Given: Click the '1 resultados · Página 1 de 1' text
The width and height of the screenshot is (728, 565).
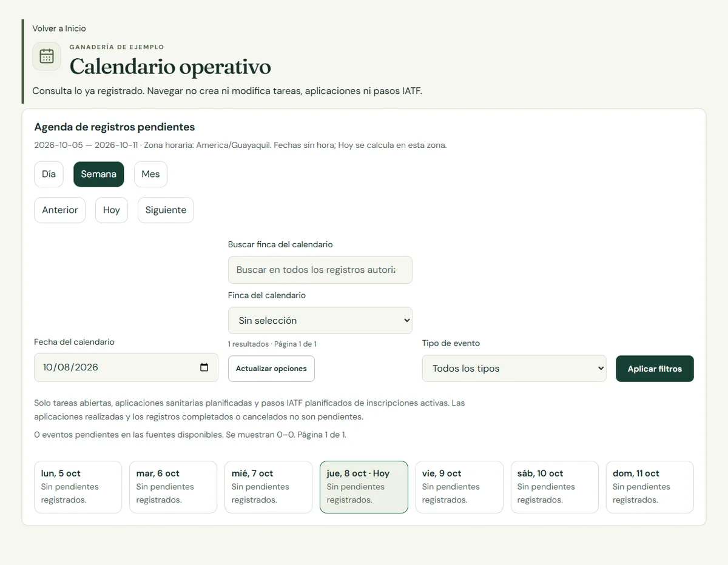Looking at the screenshot, I should point(272,344).
